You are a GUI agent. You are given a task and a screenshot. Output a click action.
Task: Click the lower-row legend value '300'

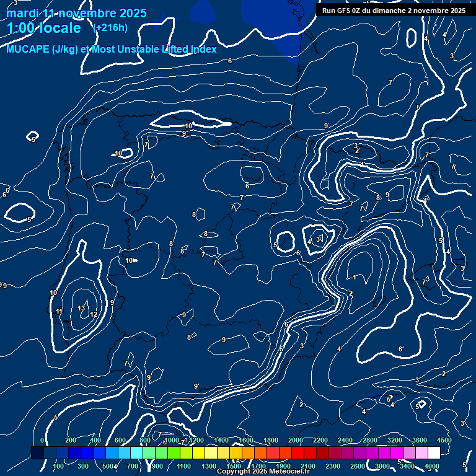coord(83,466)
